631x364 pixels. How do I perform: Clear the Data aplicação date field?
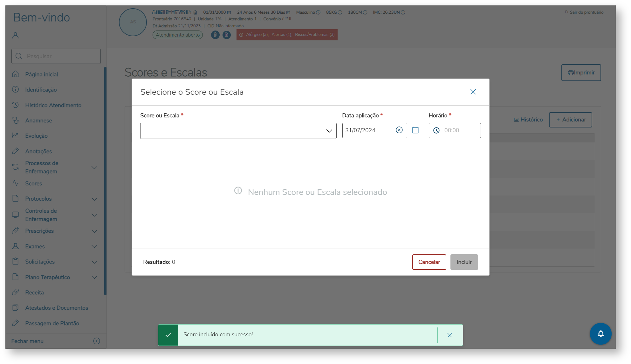point(399,130)
